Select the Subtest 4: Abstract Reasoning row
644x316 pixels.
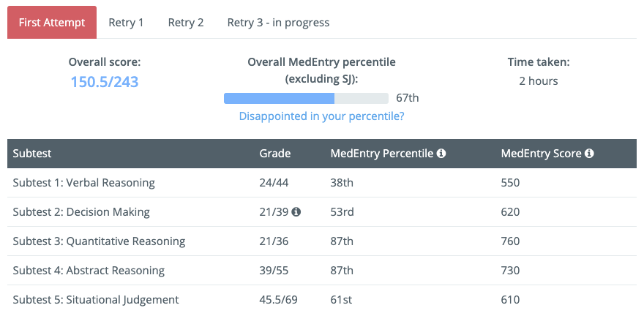pos(322,271)
